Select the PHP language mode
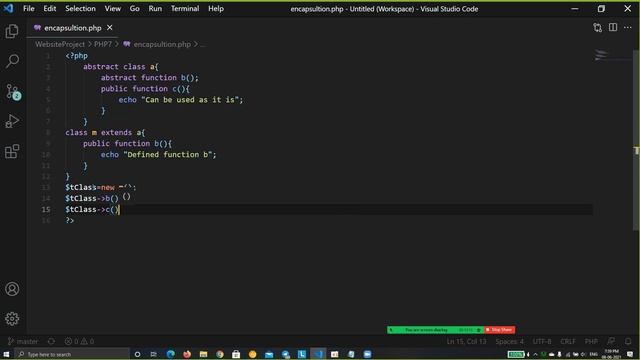This screenshot has height=360, width=640. [x=591, y=341]
